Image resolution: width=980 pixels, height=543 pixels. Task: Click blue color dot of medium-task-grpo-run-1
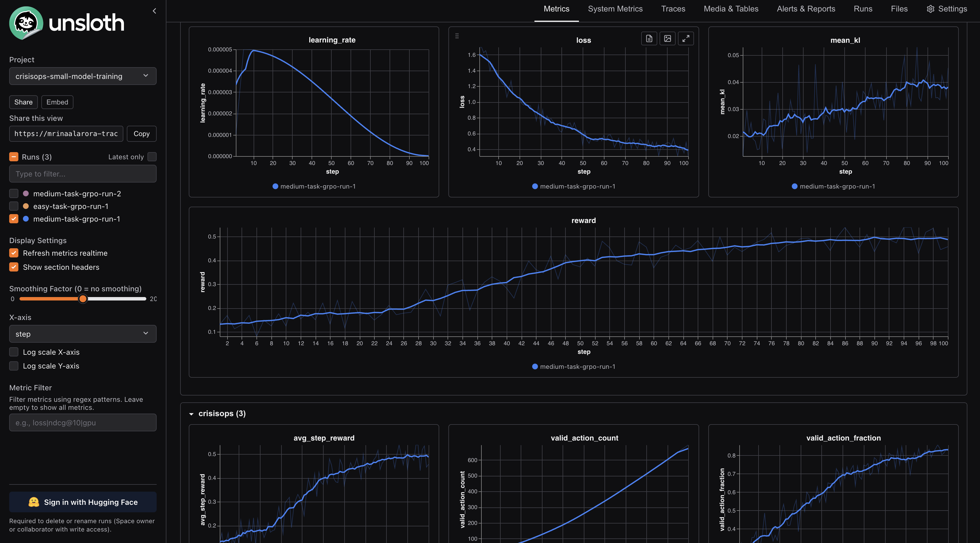click(26, 219)
